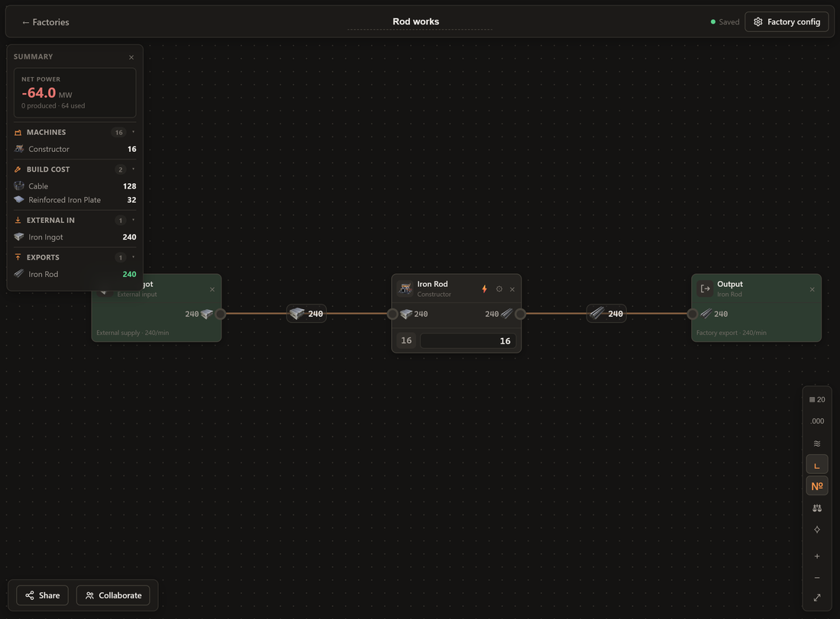The image size is (840, 619).
Task: Toggle orthogonal L-shaped edge routing
Action: 817,465
